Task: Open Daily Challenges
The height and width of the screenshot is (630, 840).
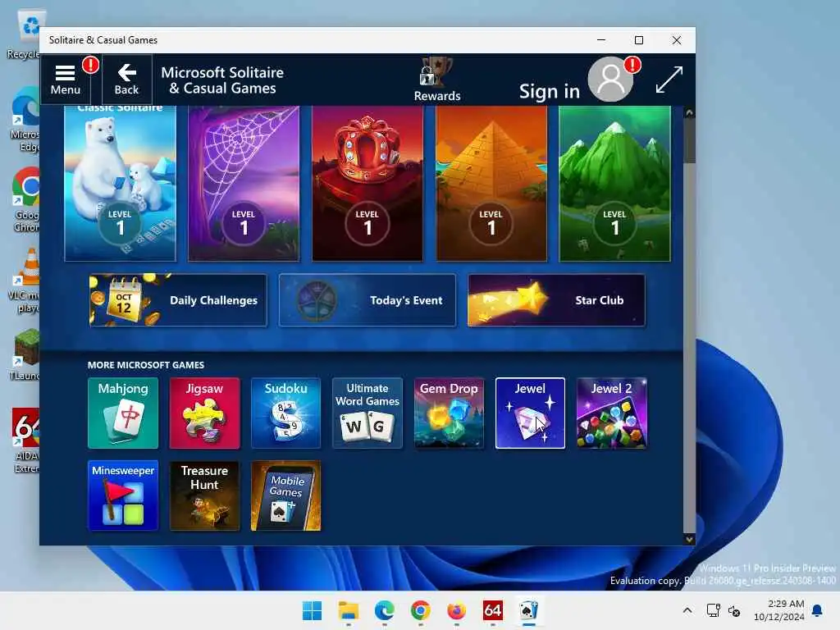Action: (x=178, y=300)
